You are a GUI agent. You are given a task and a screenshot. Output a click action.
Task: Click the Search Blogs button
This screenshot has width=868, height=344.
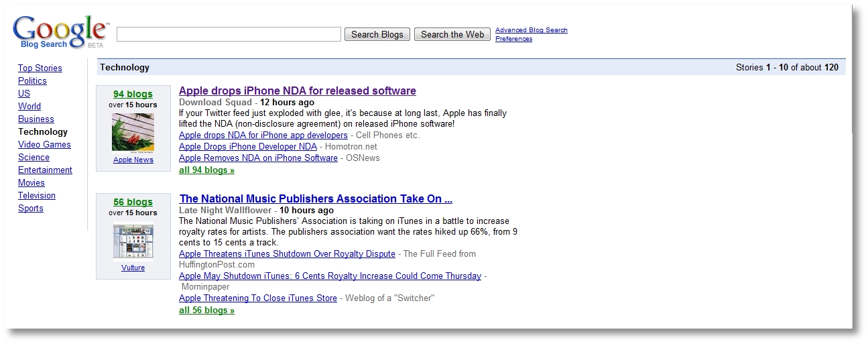click(x=377, y=34)
